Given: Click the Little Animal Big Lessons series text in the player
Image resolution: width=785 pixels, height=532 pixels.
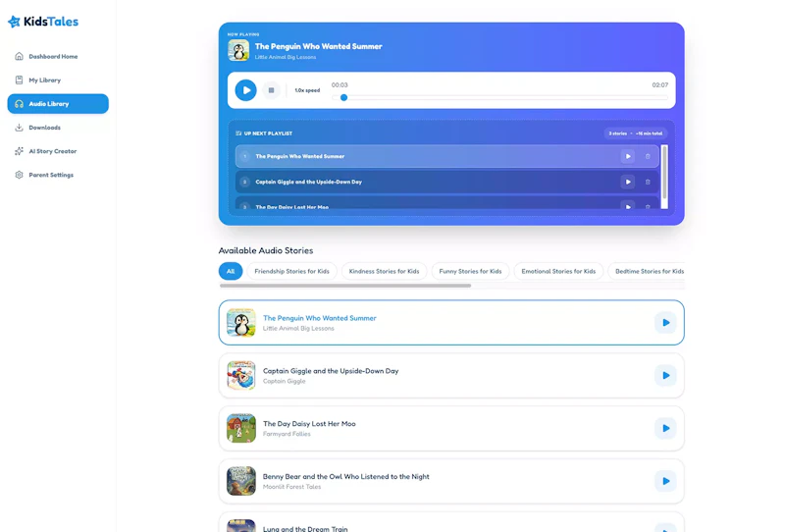Looking at the screenshot, I should click(286, 57).
